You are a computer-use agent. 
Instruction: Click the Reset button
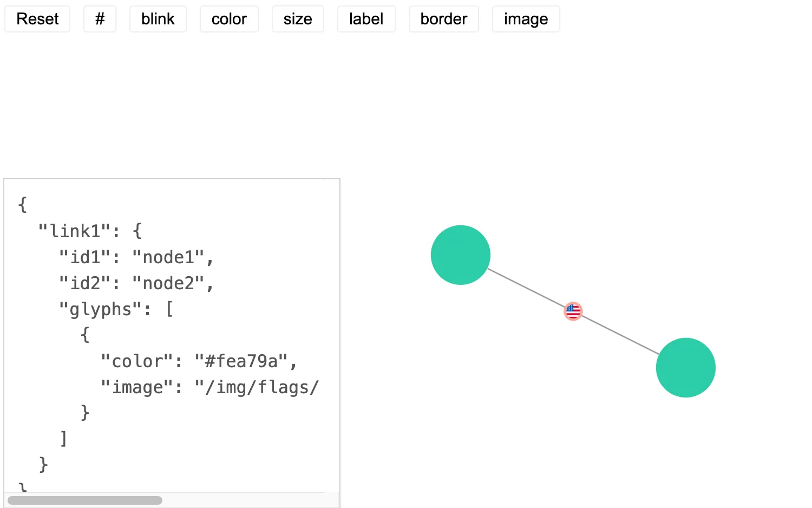pos(37,19)
